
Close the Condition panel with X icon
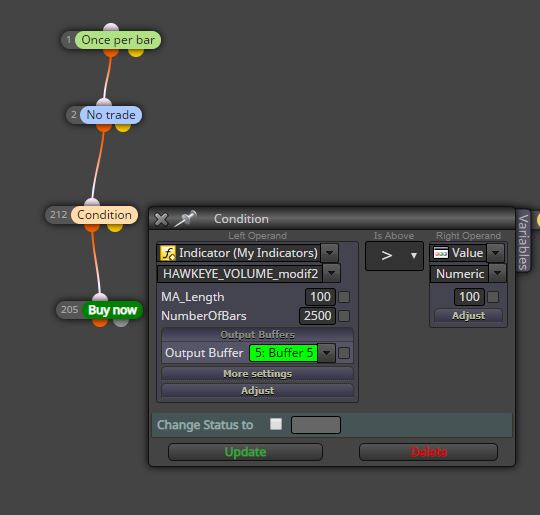pyautogui.click(x=161, y=219)
